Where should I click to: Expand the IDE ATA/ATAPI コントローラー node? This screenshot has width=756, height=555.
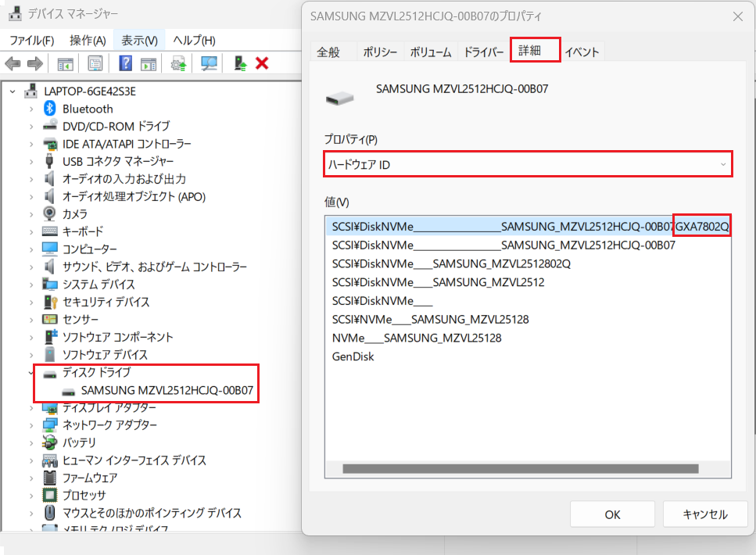[31, 144]
